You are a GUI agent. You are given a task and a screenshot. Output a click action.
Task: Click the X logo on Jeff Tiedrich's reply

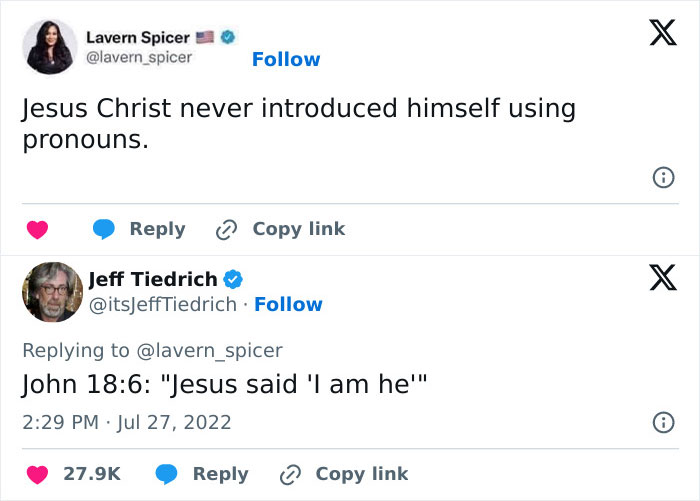(655, 276)
